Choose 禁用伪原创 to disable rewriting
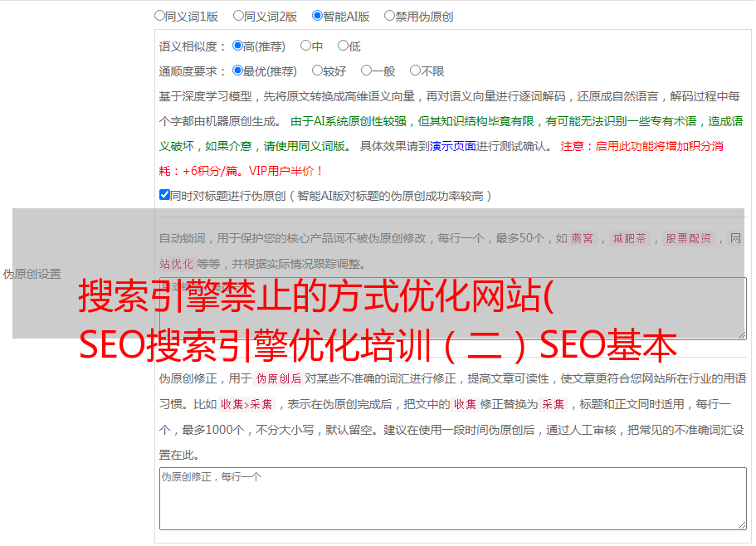 [389, 16]
